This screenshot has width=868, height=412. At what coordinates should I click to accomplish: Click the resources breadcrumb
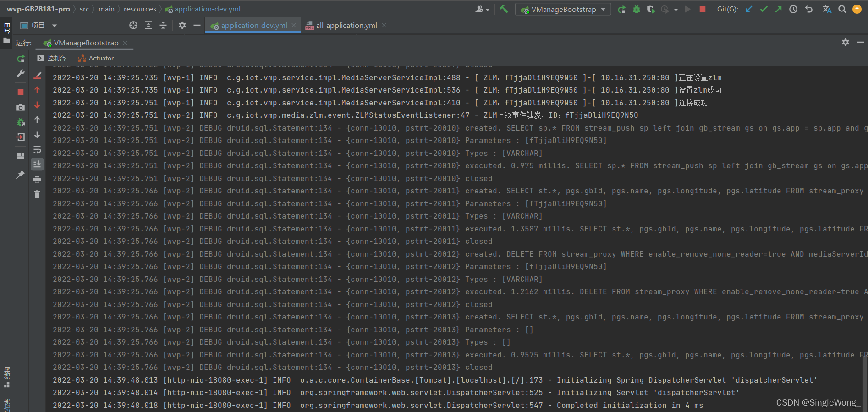pos(140,9)
